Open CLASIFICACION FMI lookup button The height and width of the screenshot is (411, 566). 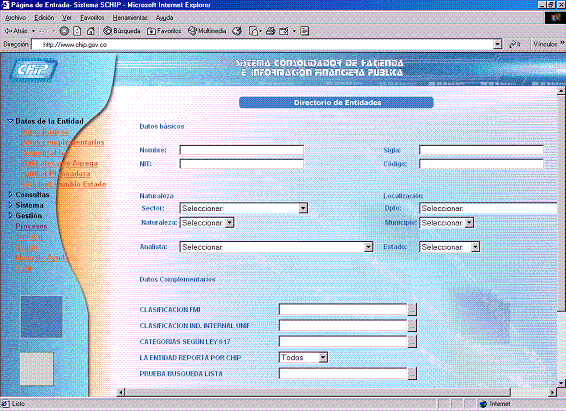[412, 310]
